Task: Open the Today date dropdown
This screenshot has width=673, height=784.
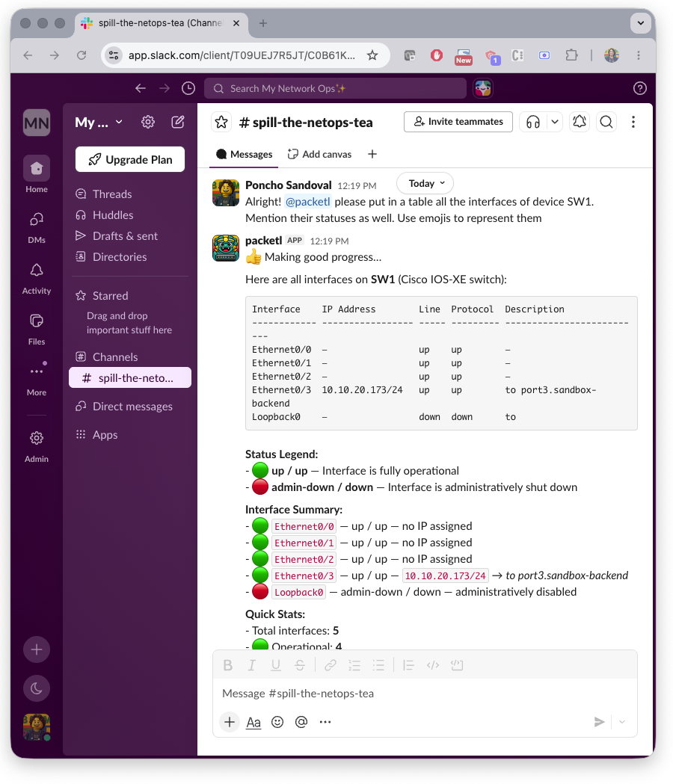Action: [425, 184]
